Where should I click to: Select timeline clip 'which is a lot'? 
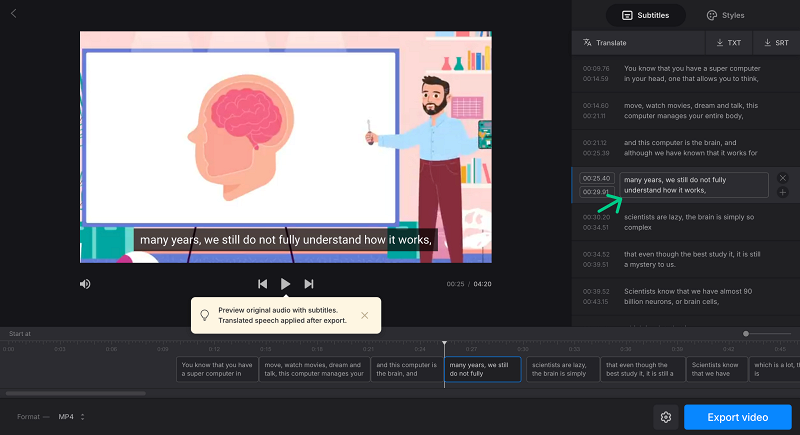774,369
